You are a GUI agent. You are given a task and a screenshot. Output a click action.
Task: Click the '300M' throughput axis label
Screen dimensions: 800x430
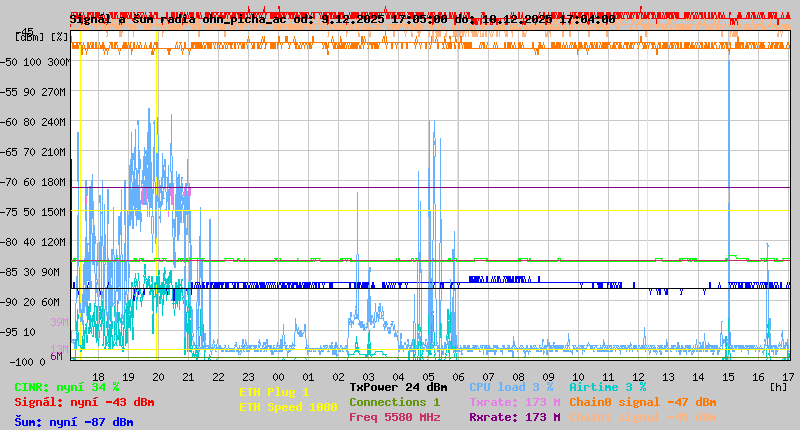pyautogui.click(x=58, y=62)
